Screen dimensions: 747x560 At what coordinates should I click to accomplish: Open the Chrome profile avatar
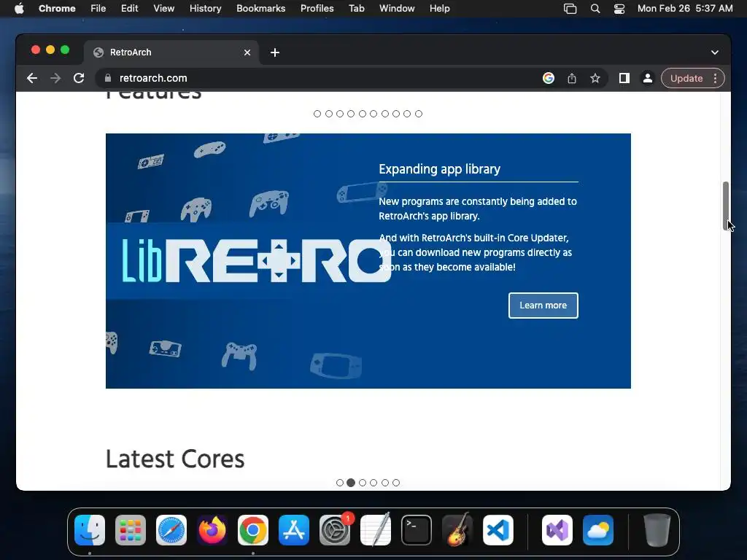tap(648, 78)
